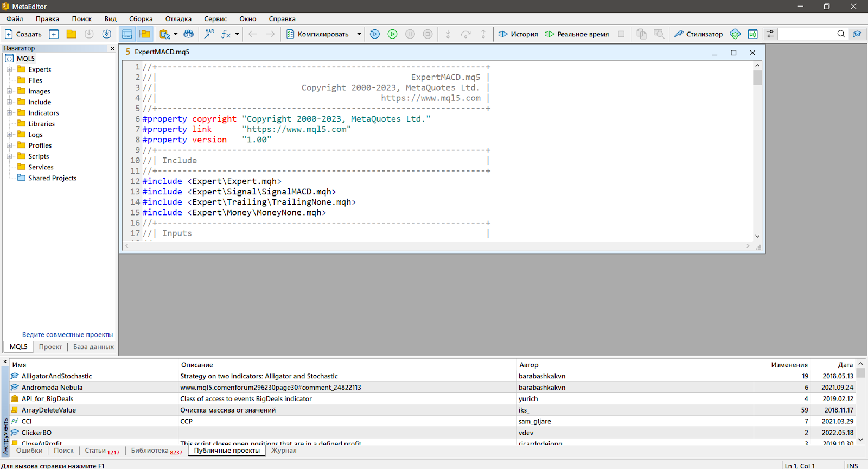Click the toolbar search input field
This screenshot has height=469, width=868.
[807, 34]
